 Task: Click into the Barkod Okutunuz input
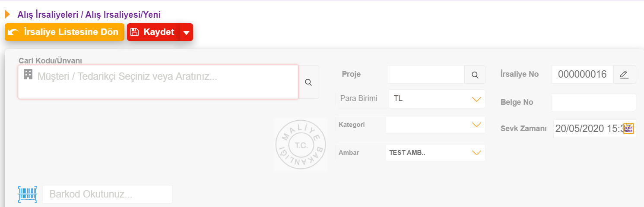pyautogui.click(x=108, y=194)
